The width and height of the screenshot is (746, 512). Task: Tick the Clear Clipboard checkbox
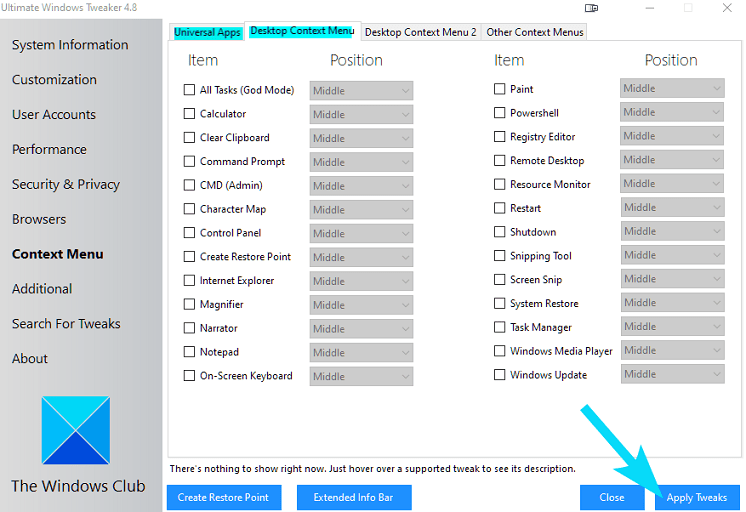189,138
